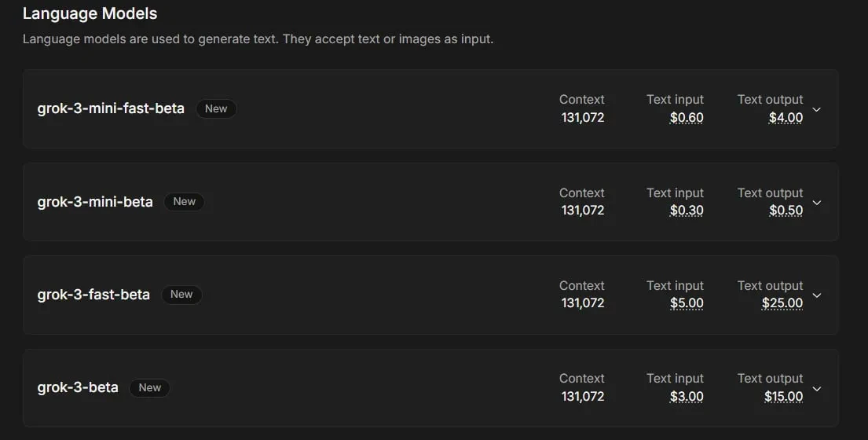Image resolution: width=868 pixels, height=440 pixels.
Task: Click the $15.00 text output price
Action: point(783,396)
